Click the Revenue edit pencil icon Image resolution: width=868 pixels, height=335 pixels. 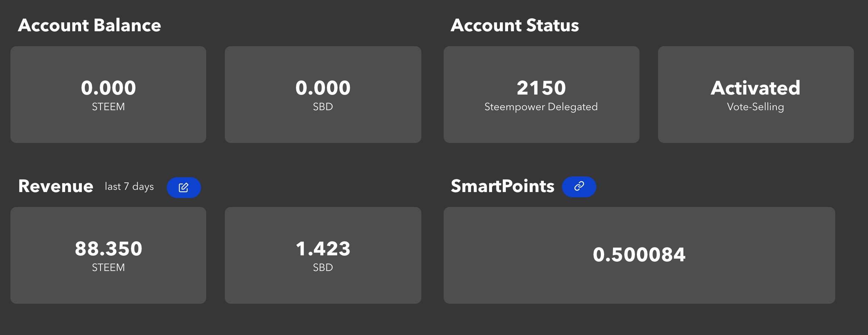point(184,187)
